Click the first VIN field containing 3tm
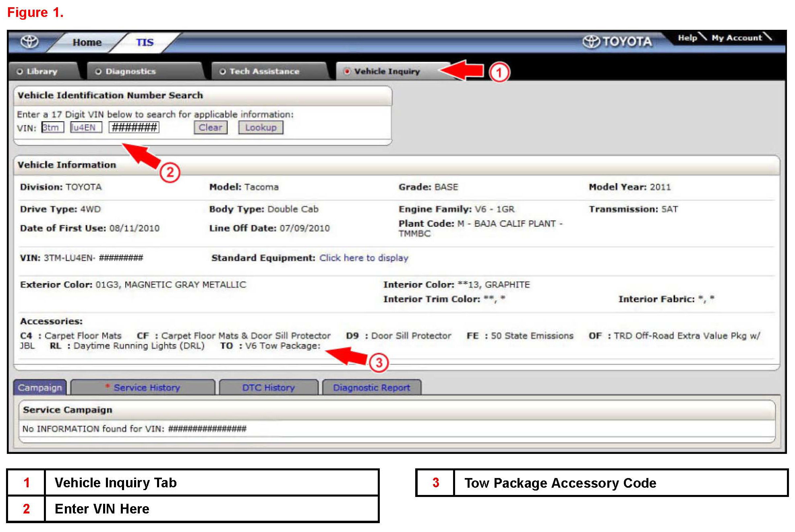The height and width of the screenshot is (532, 795). 53,127
